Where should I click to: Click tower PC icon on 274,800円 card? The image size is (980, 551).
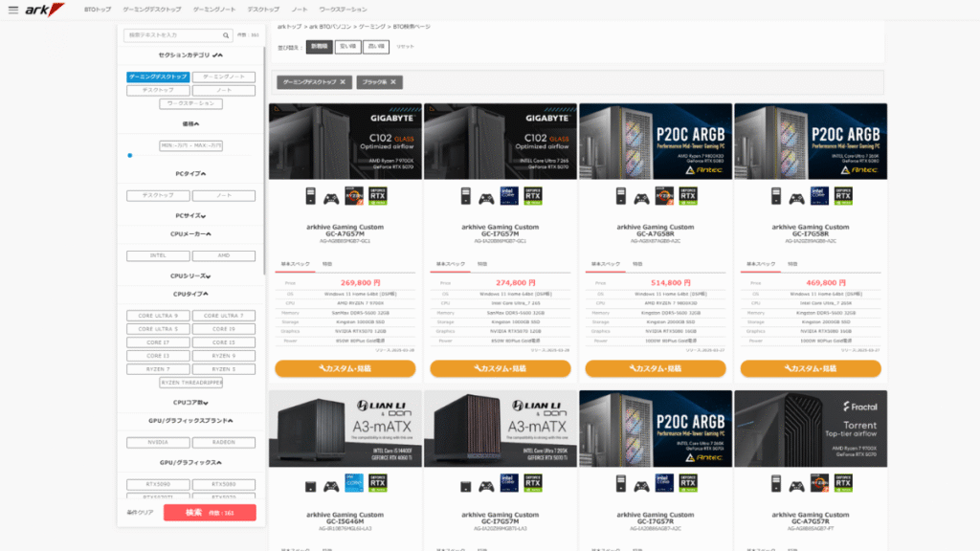click(x=466, y=196)
